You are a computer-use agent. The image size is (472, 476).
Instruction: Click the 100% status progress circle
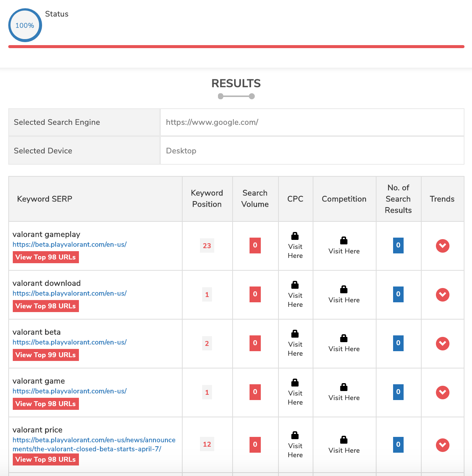[x=25, y=25]
